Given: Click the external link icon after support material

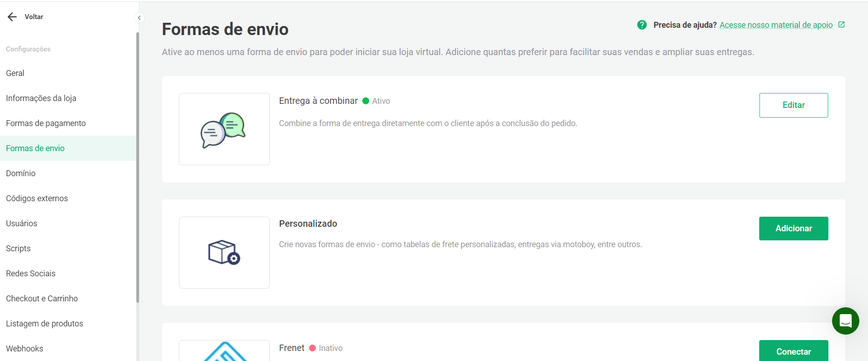Looking at the screenshot, I should click(842, 25).
